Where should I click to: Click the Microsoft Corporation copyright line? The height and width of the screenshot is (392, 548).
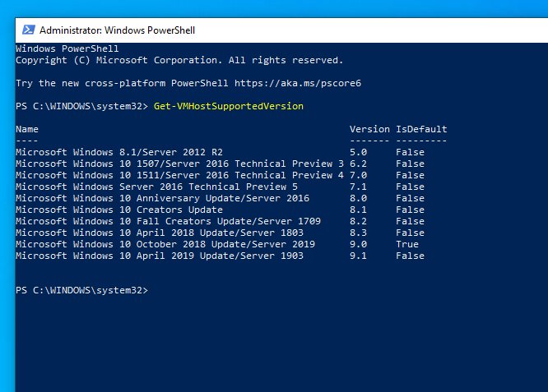pyautogui.click(x=179, y=60)
